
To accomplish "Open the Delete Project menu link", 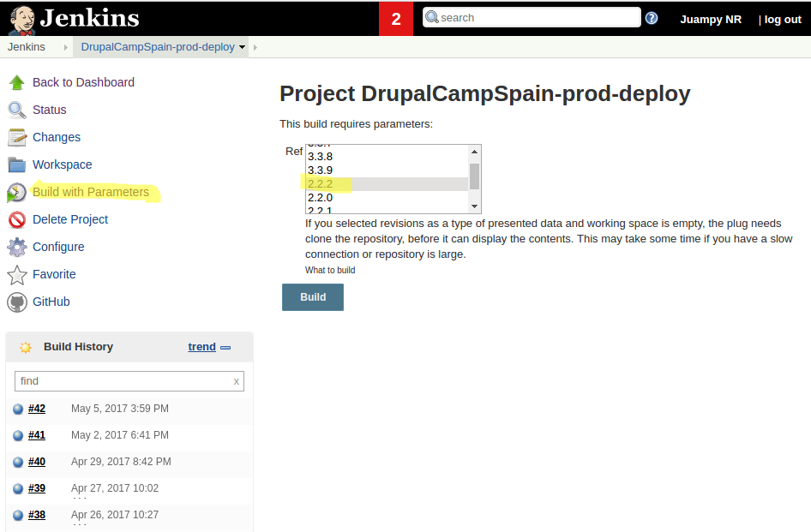I will pyautogui.click(x=70, y=219).
